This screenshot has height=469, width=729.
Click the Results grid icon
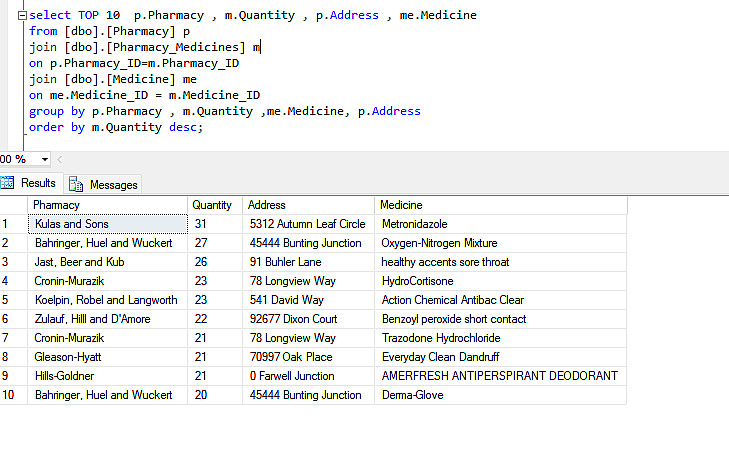[8, 184]
